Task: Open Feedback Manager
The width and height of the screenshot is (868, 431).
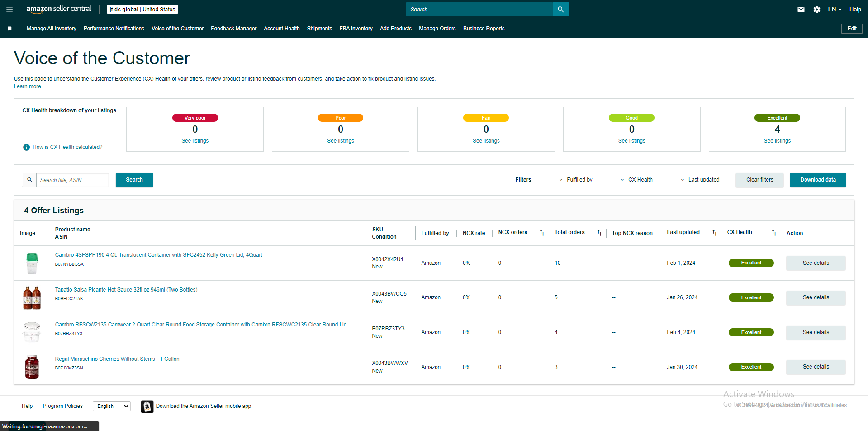Action: [234, 29]
